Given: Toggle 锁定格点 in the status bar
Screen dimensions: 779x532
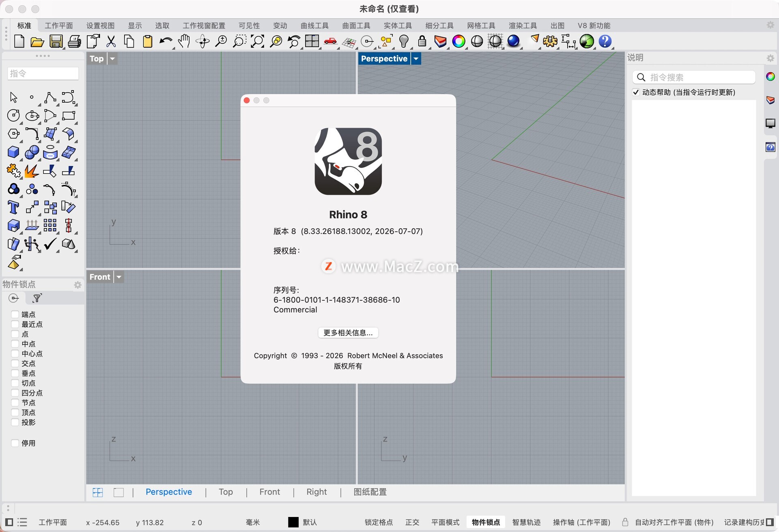Looking at the screenshot, I should tap(379, 522).
